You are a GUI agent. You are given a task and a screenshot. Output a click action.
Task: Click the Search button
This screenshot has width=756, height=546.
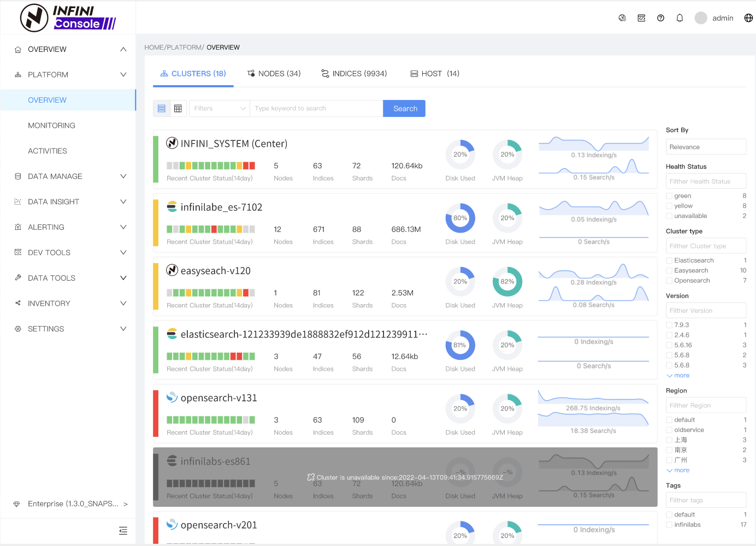[x=405, y=109]
